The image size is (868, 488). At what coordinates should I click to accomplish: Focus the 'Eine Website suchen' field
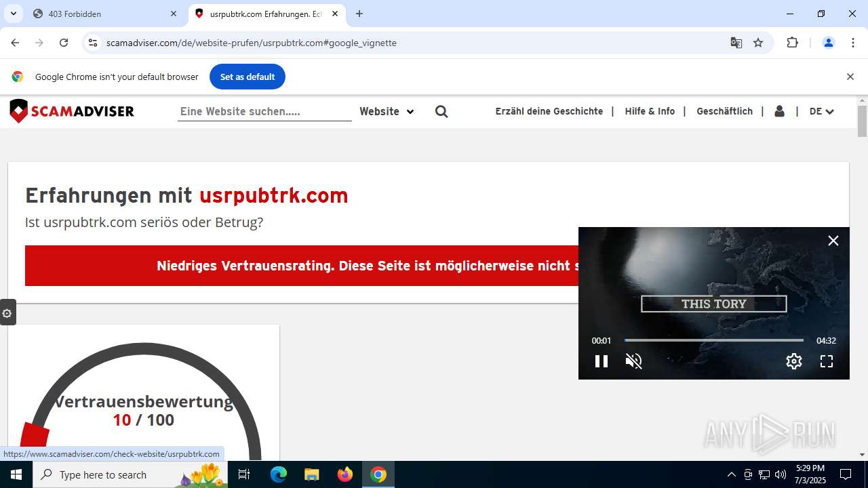(264, 111)
